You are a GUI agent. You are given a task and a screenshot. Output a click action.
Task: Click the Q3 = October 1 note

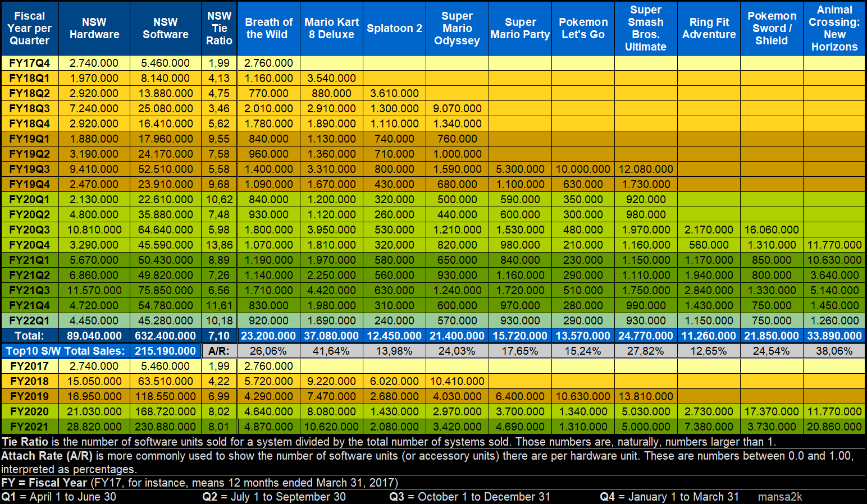(470, 497)
